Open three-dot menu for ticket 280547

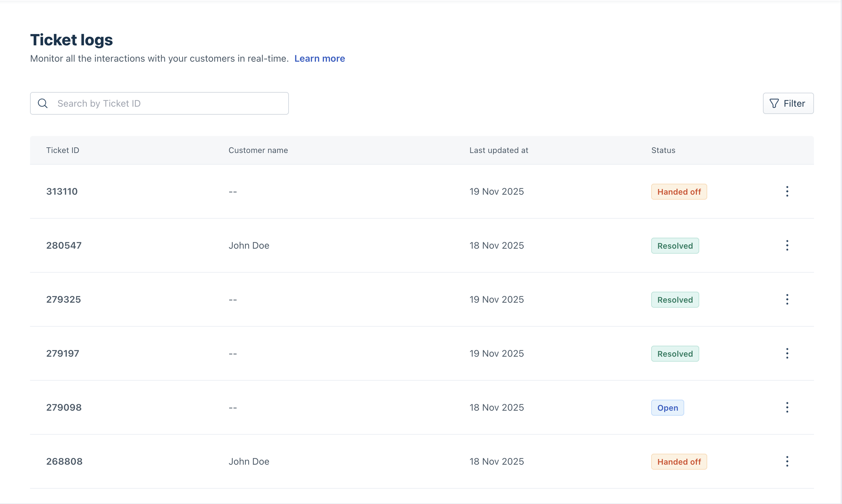pos(787,246)
